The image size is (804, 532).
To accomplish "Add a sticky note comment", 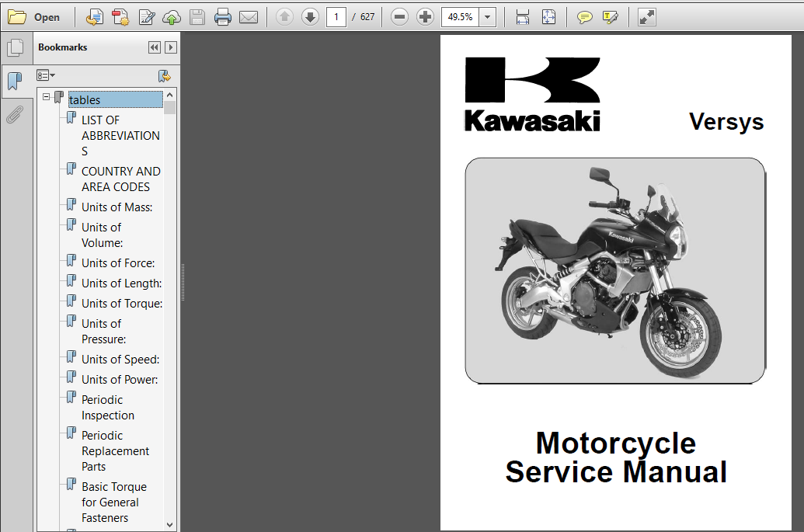I will [x=584, y=17].
